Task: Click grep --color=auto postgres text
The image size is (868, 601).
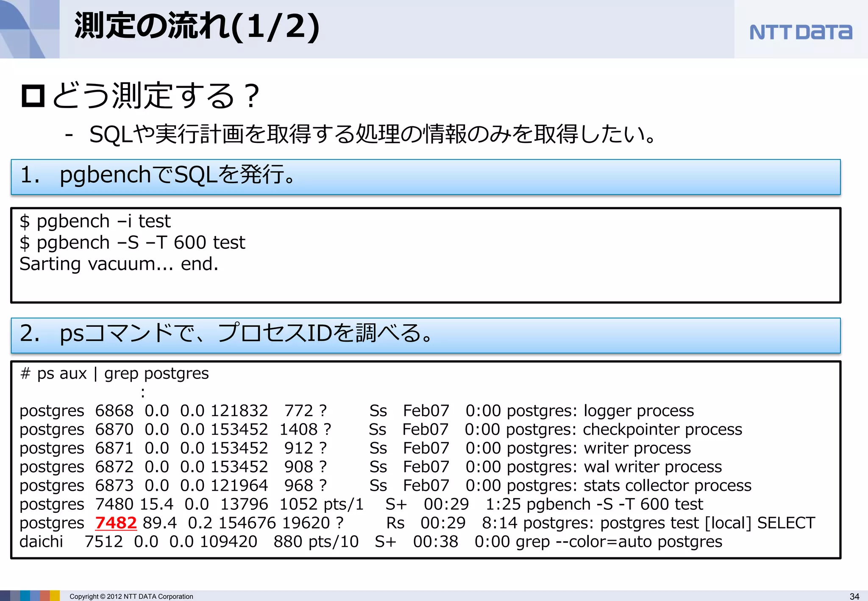Action: tap(619, 541)
